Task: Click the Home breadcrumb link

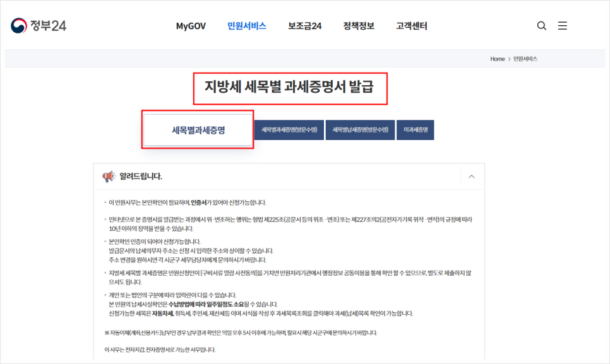Action: (497, 59)
